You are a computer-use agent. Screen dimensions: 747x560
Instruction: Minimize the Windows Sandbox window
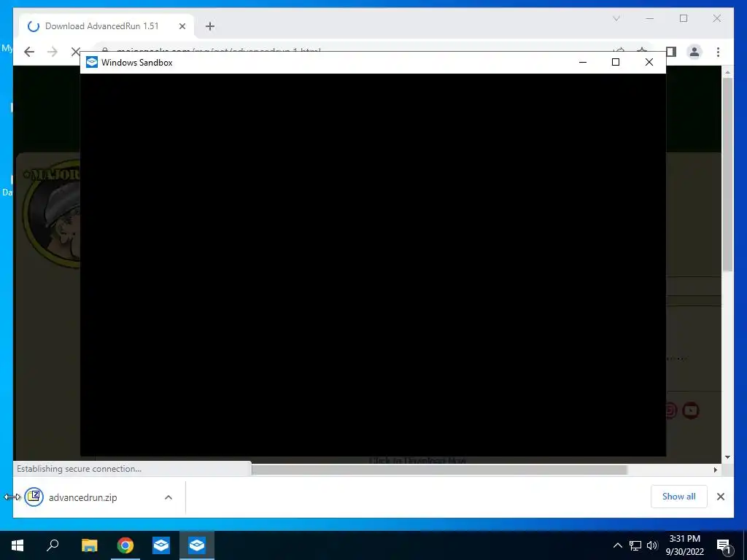point(583,63)
